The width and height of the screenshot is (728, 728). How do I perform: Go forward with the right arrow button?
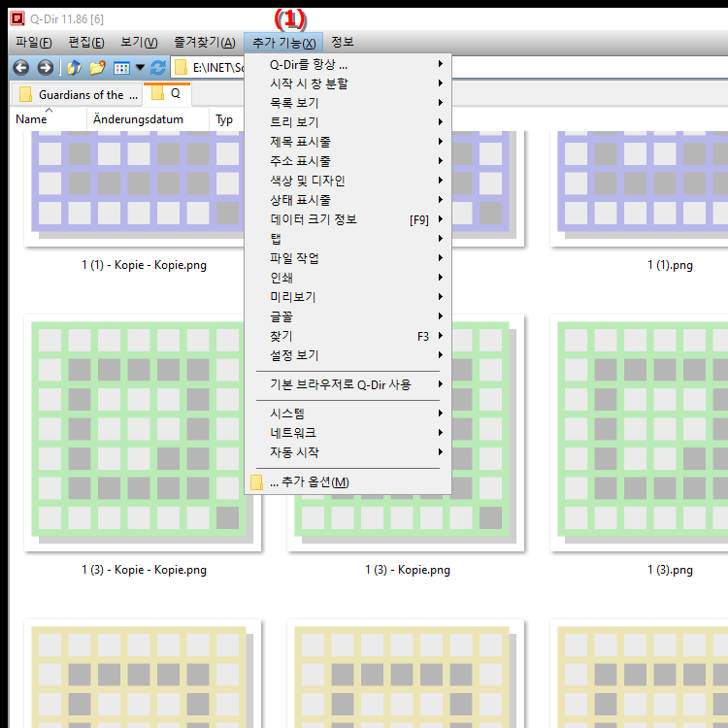pyautogui.click(x=45, y=68)
